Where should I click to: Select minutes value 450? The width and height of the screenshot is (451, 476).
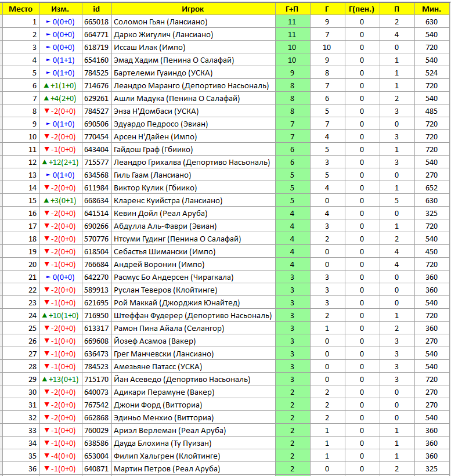click(431, 252)
